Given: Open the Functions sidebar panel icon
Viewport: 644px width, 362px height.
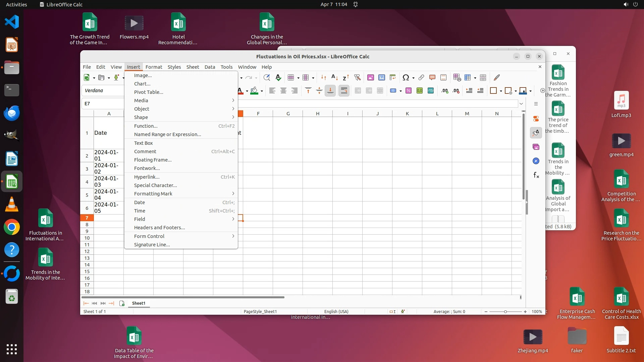Looking at the screenshot, I should point(536,175).
